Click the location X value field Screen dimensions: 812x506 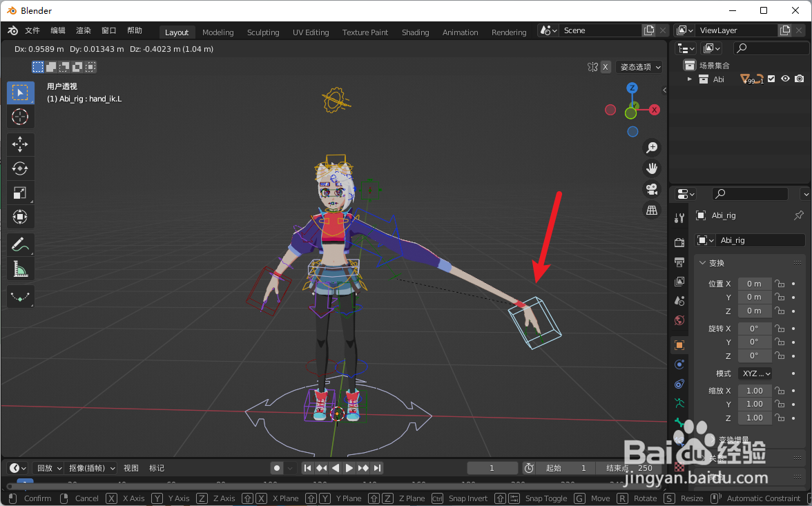point(755,283)
